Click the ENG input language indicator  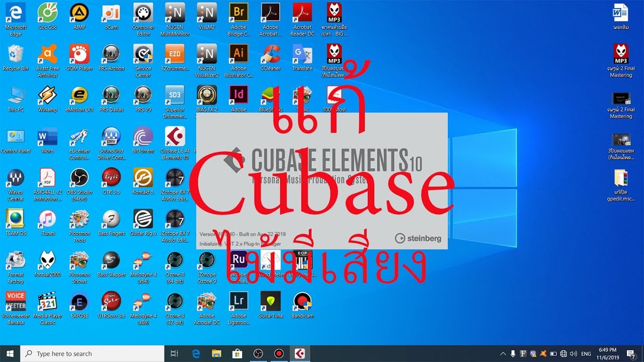pyautogui.click(x=586, y=353)
